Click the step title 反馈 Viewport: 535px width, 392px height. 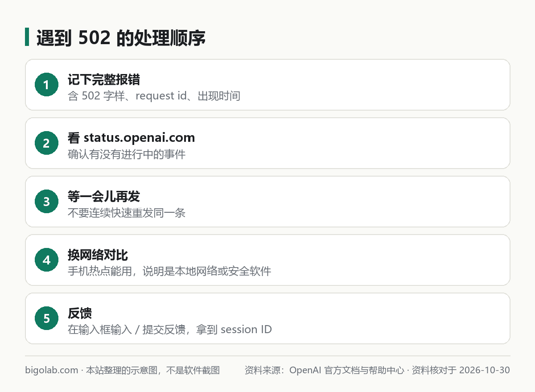point(80,313)
